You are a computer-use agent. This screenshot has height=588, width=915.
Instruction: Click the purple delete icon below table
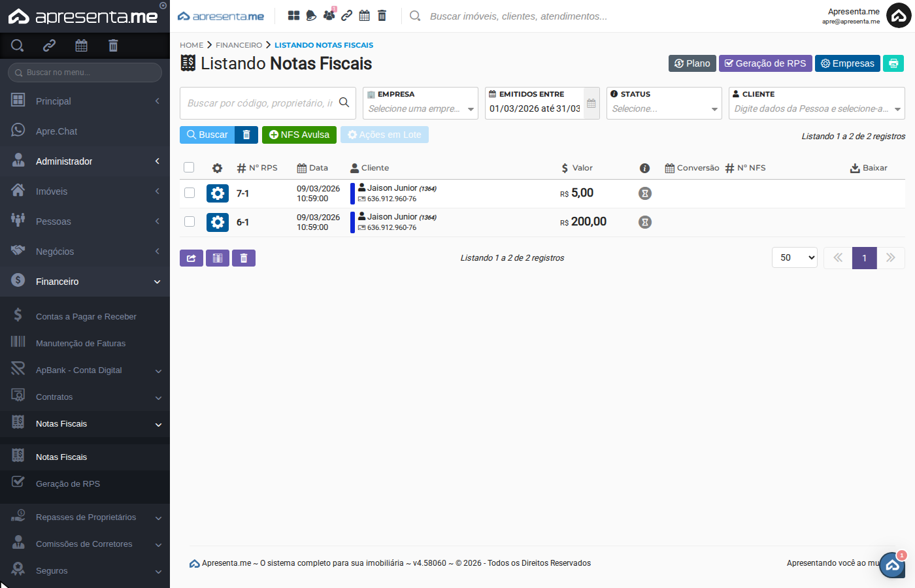click(244, 258)
